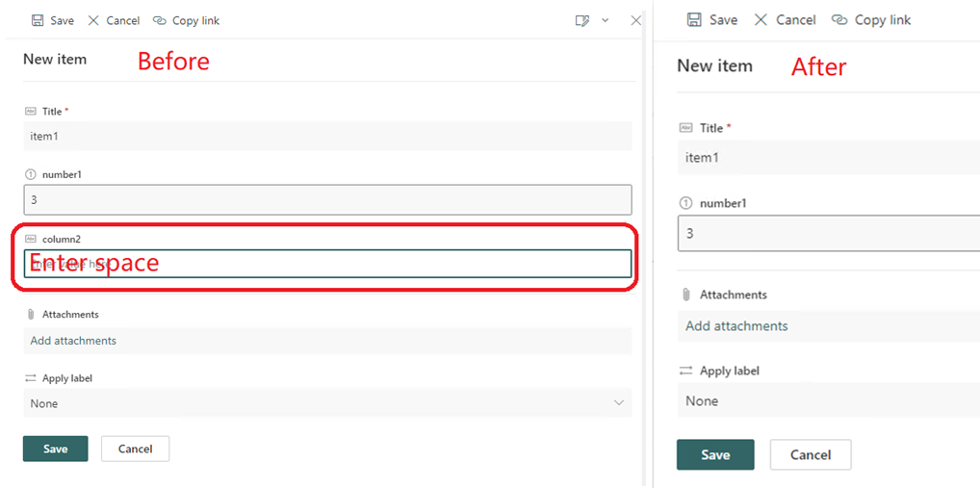This screenshot has width=980, height=488.
Task: Click the column2 text input field
Action: click(327, 264)
